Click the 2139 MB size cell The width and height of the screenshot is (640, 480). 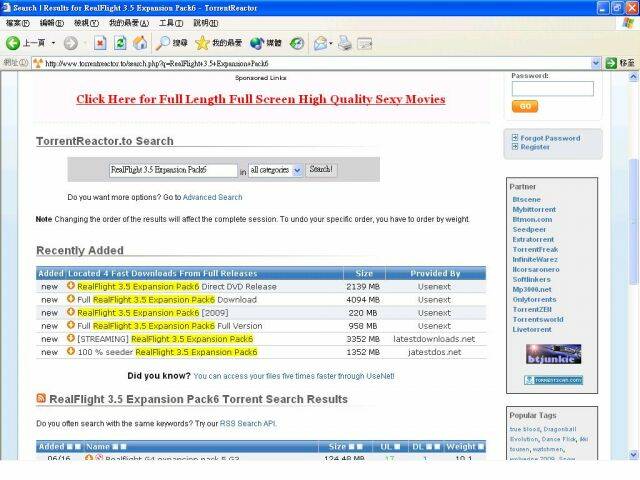363,287
